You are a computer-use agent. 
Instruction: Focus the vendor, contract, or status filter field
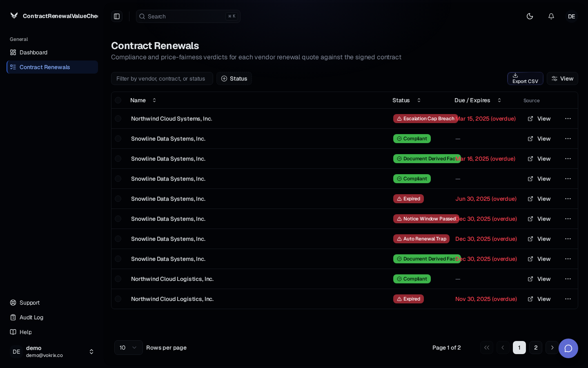[162, 79]
